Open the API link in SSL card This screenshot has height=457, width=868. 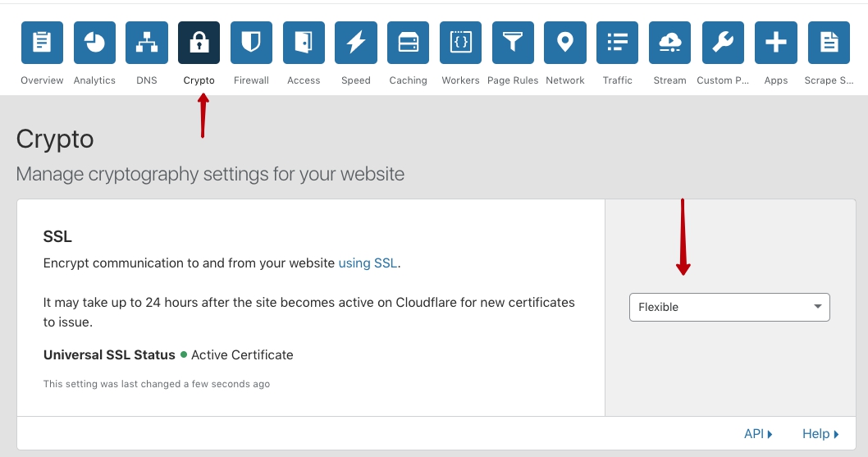tap(758, 434)
